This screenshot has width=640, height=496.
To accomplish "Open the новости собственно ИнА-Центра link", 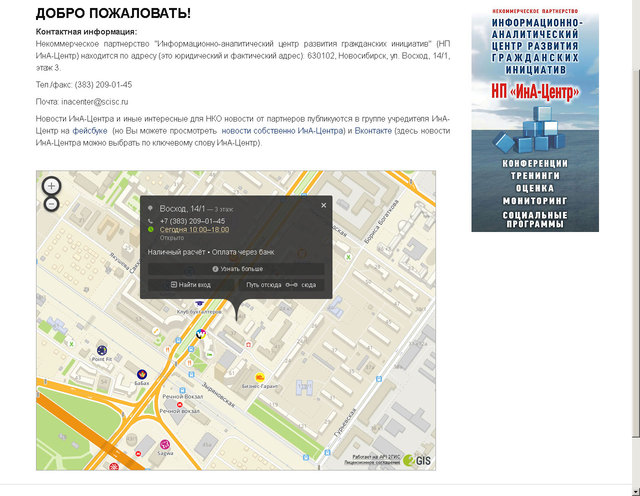I will [282, 131].
